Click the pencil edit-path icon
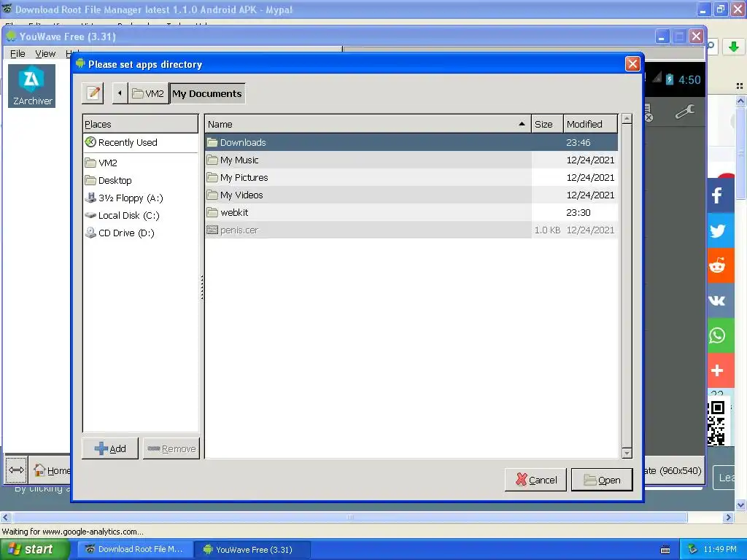This screenshot has width=747, height=560. [x=93, y=93]
